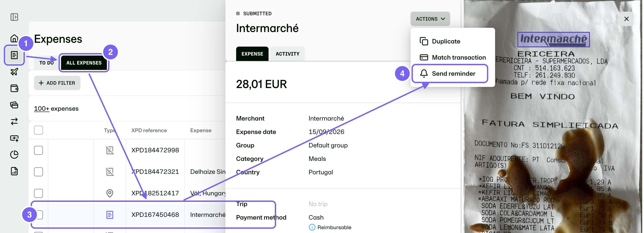The height and width of the screenshot is (233, 644).
Task: Open the Expenses receipt icon in sidebar
Action: click(x=14, y=55)
